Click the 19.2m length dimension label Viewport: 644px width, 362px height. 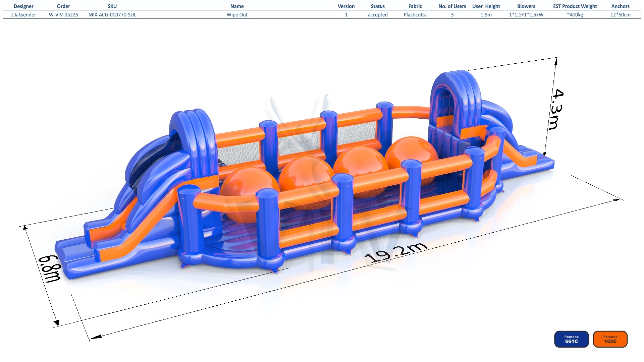click(x=396, y=252)
